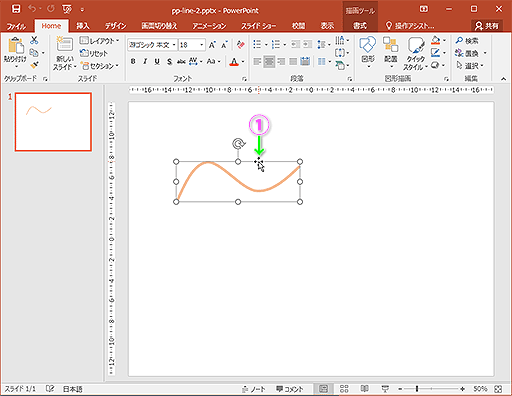The image size is (512, 396).
Task: Click the bullet list icon
Action: (257, 44)
